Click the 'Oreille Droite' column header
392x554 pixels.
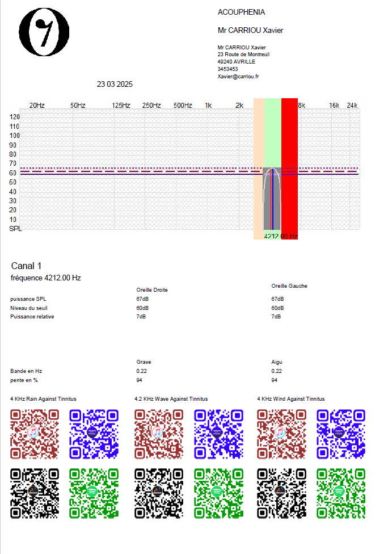[x=152, y=289]
